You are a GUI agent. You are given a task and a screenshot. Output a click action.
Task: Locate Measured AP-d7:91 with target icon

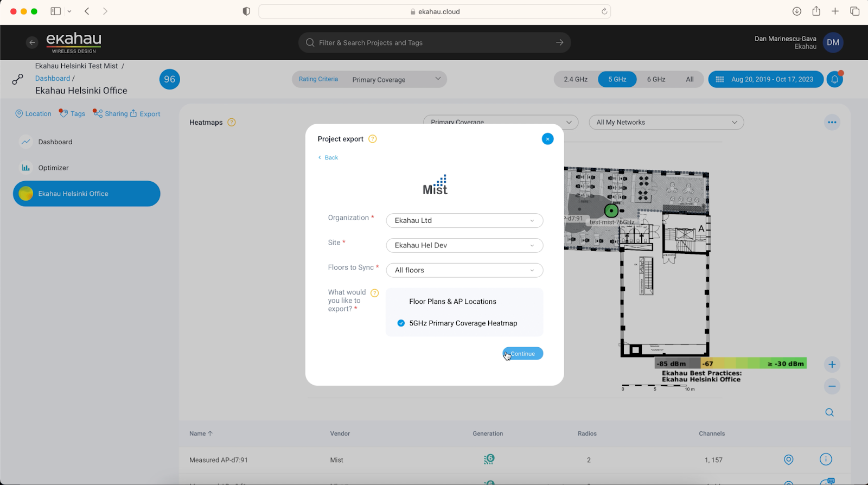point(789,460)
